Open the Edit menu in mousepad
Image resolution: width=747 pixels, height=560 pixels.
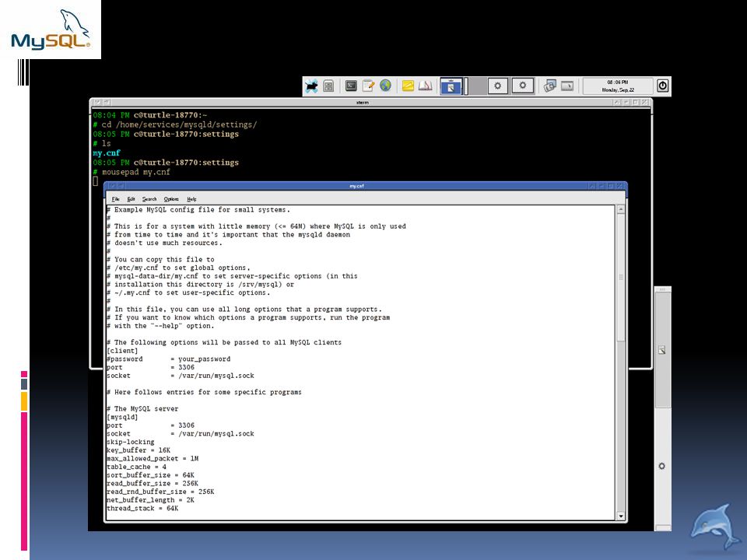(x=131, y=199)
